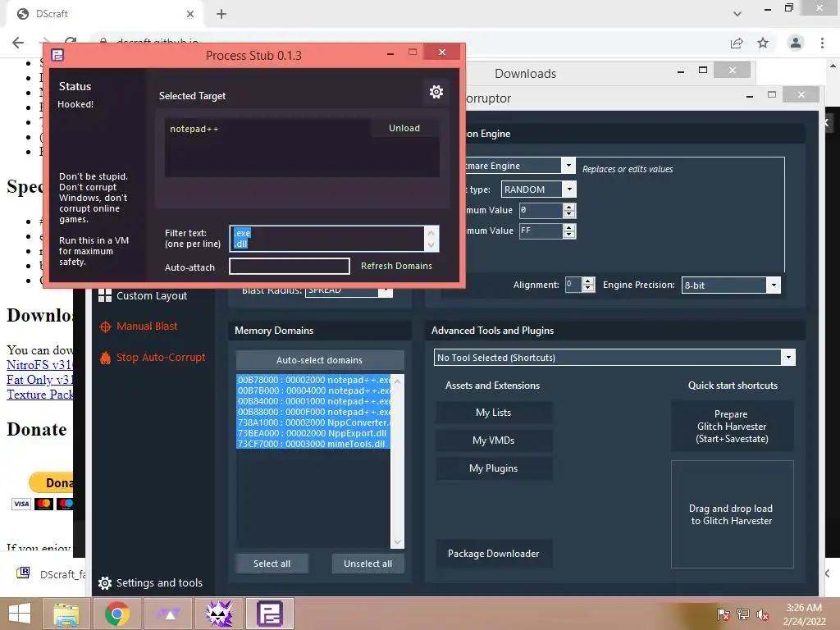Expand the Engine Precision 8-bit dropdown
This screenshot has height=630, width=840.
[774, 285]
